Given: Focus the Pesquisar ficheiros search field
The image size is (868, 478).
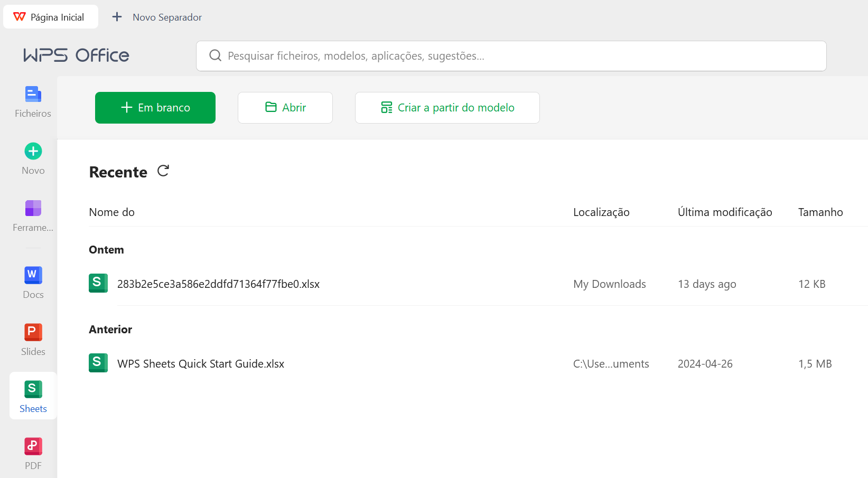Looking at the screenshot, I should pyautogui.click(x=518, y=56).
